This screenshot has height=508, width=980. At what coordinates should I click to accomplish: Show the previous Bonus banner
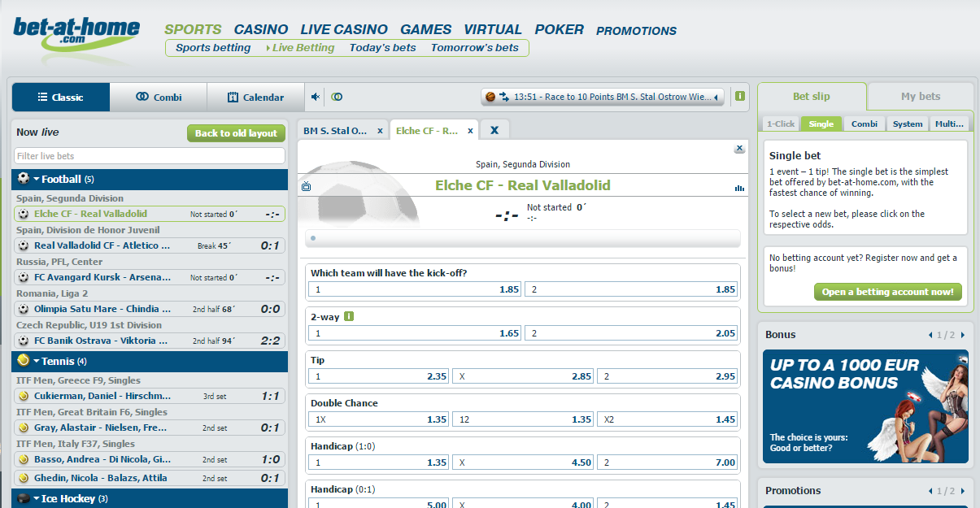[x=930, y=335]
